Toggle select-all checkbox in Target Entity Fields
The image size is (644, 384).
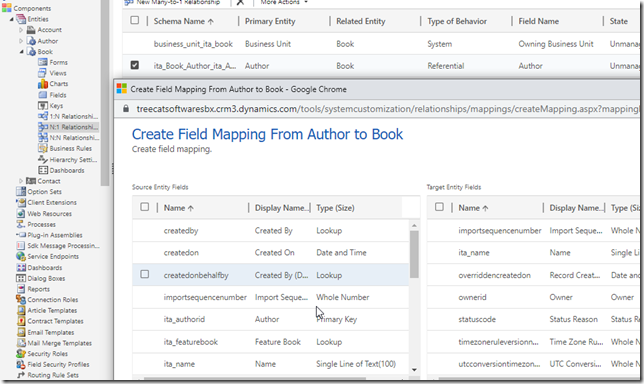point(439,207)
